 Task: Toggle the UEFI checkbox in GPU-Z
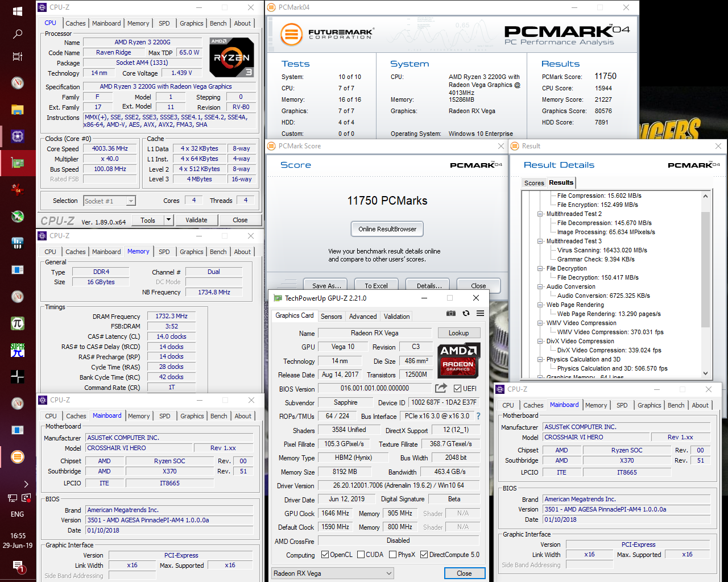click(458, 388)
